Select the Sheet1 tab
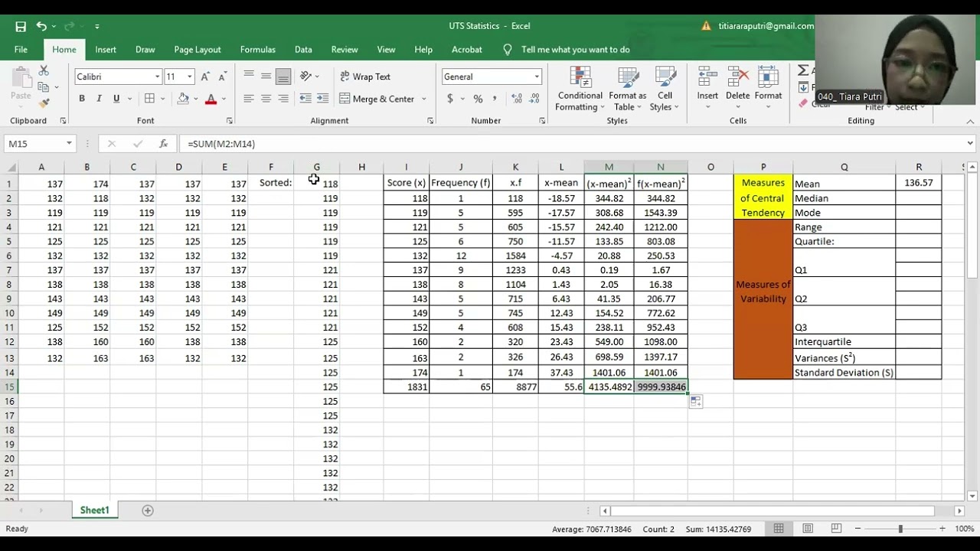 95,510
